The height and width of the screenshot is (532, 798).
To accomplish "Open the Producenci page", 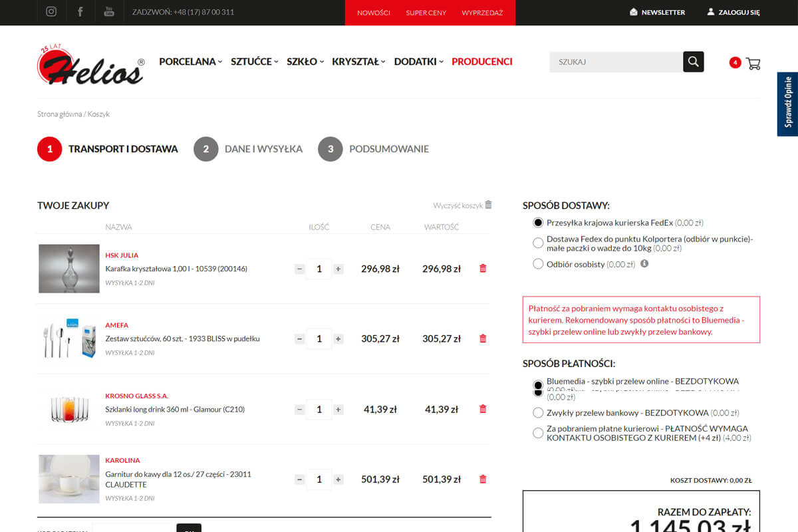I will pyautogui.click(x=482, y=61).
